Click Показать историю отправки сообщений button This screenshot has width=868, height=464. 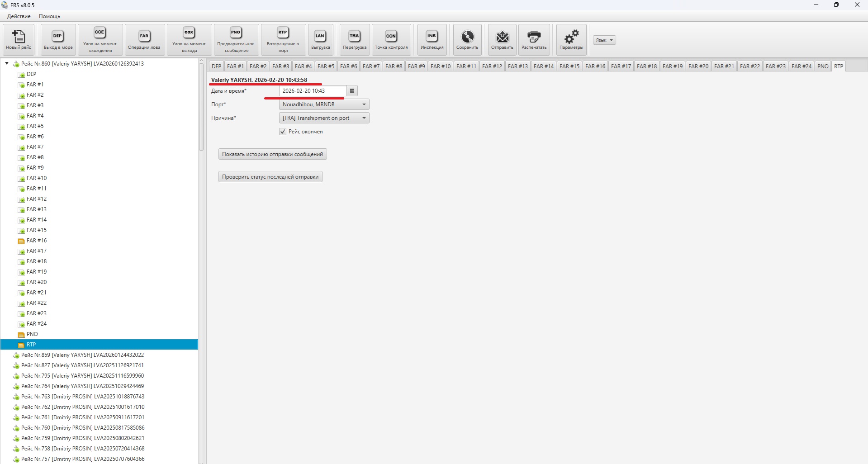click(272, 154)
